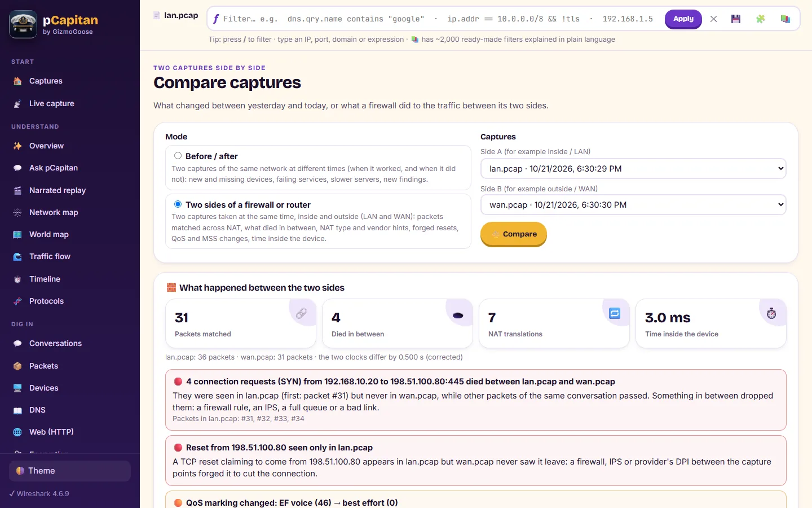Expand the Side B capture dropdown
This screenshot has width=812, height=508.
click(x=633, y=204)
